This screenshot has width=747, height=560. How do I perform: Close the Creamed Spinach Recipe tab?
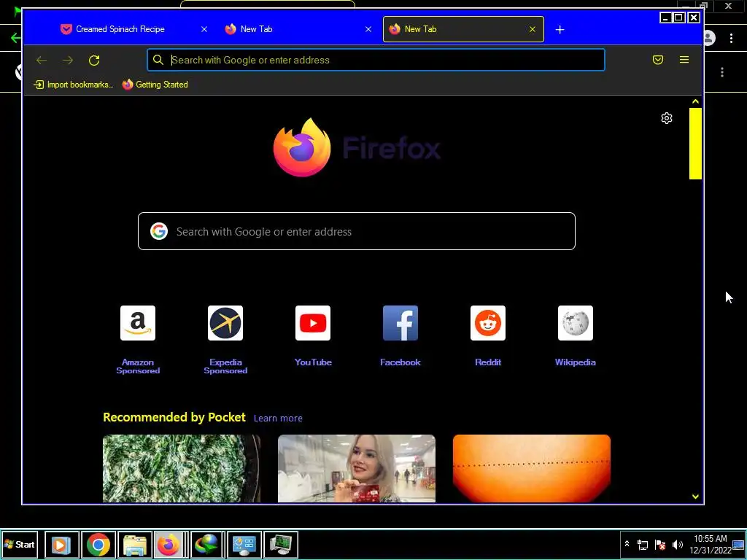204,29
